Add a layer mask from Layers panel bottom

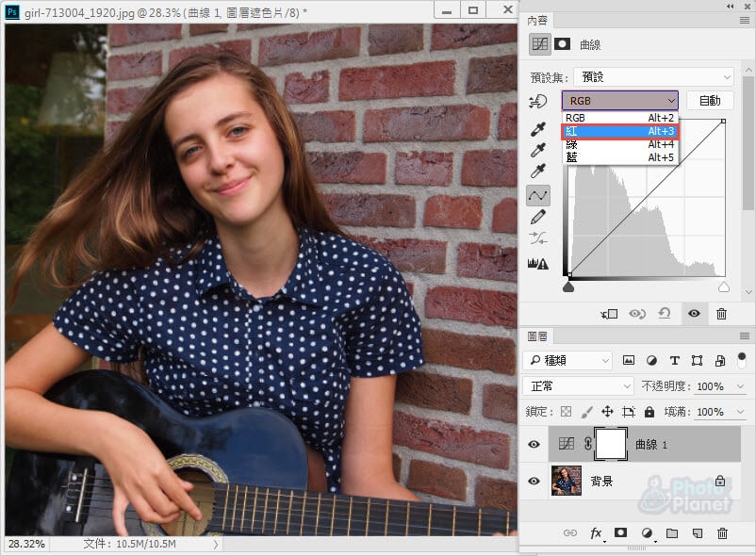620,532
